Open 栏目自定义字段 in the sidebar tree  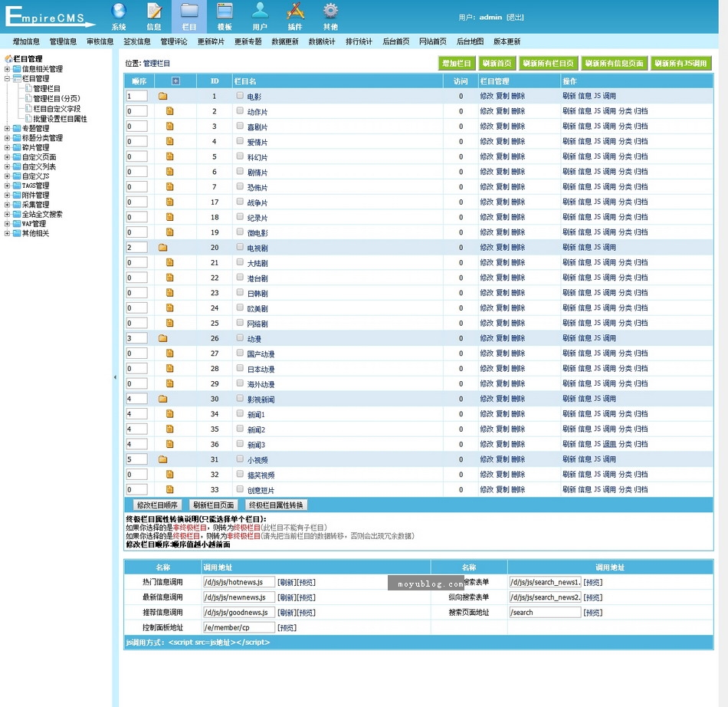click(57, 109)
